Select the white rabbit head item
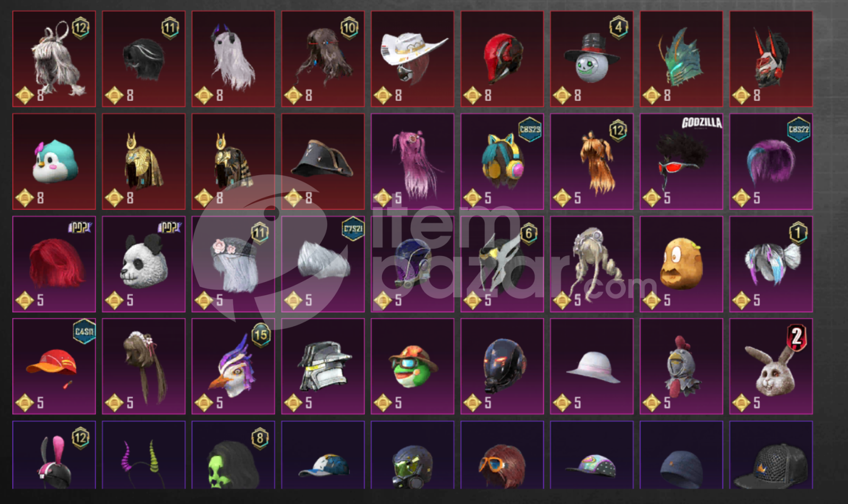 771,366
